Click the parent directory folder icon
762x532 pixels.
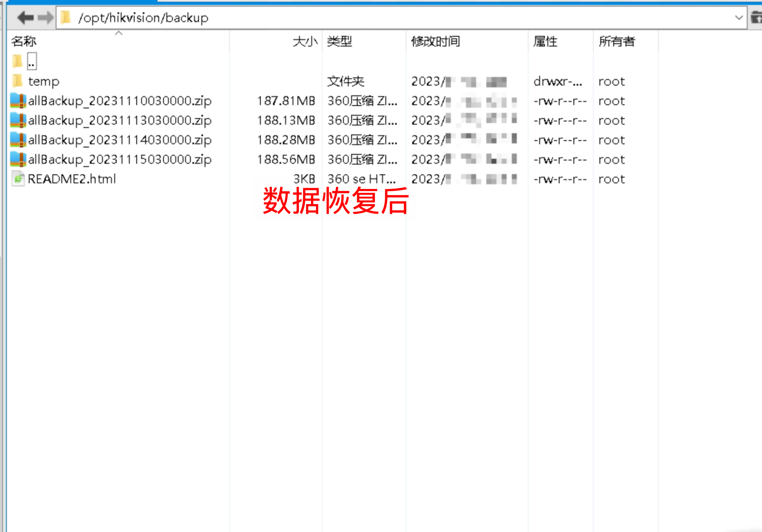tap(17, 61)
